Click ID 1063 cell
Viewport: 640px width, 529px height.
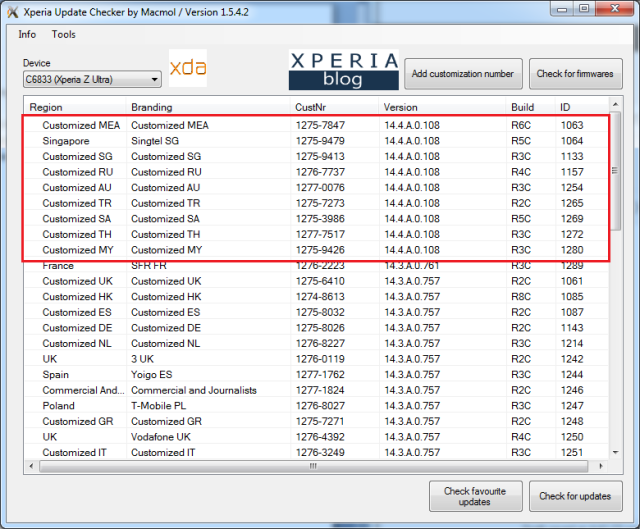click(572, 125)
